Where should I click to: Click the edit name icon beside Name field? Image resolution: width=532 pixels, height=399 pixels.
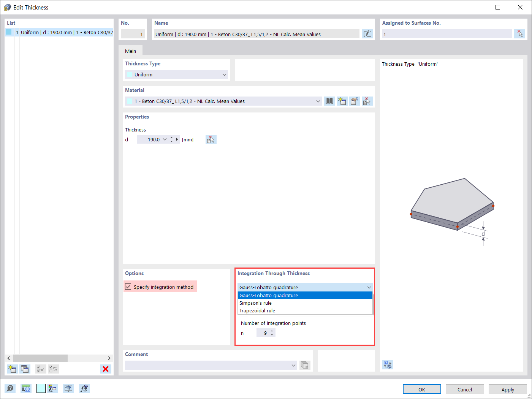coord(367,34)
